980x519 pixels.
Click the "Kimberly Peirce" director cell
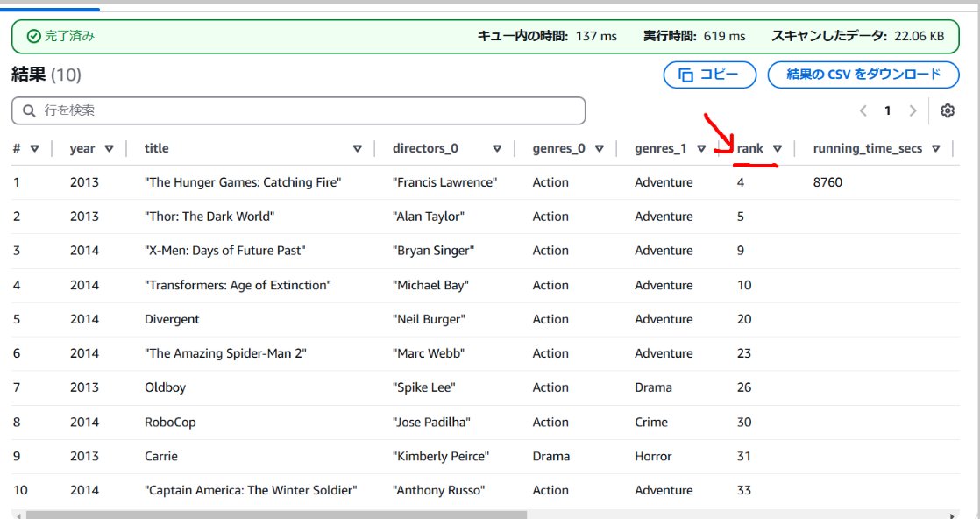(441, 457)
